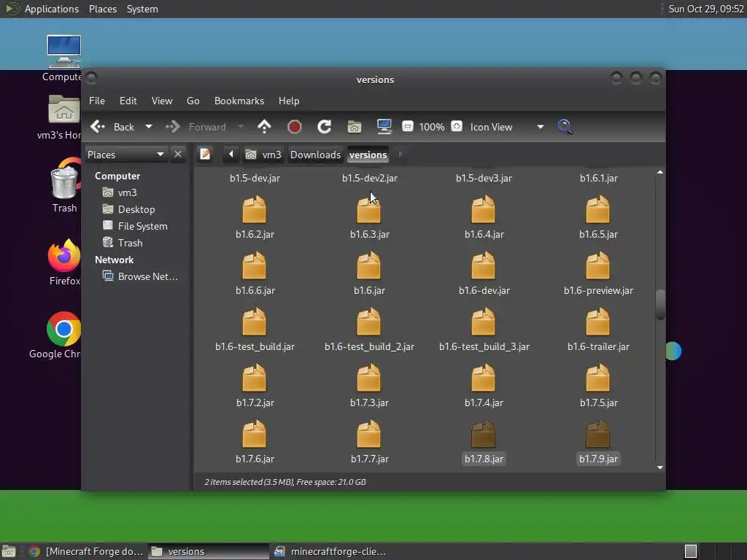The height and width of the screenshot is (560, 747).
Task: Open the Edit menu
Action: 128,101
